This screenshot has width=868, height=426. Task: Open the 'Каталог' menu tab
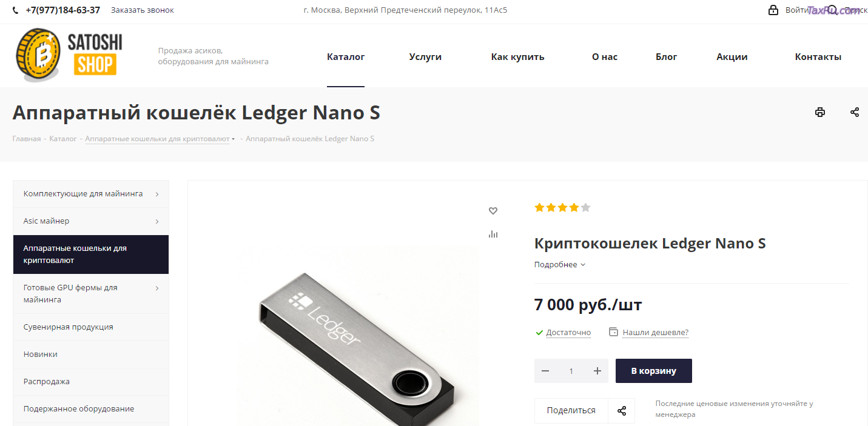point(346,56)
